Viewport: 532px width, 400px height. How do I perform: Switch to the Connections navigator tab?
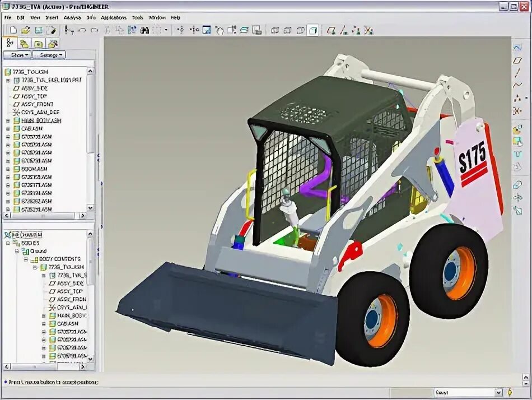[x=53, y=44]
